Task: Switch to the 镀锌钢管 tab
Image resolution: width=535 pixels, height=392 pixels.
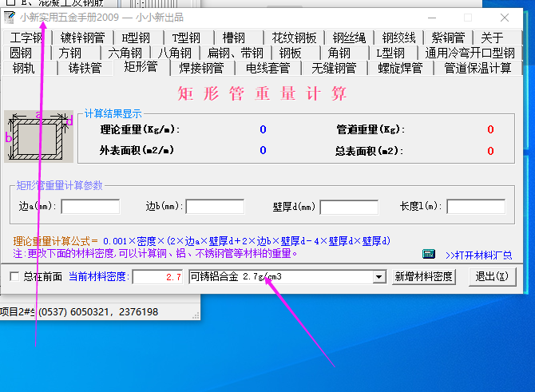Action: coord(82,38)
